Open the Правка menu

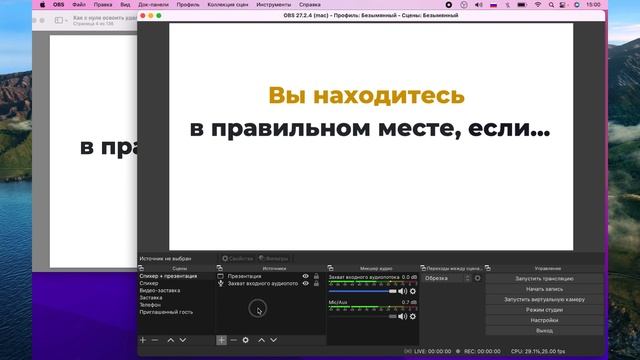(x=103, y=5)
